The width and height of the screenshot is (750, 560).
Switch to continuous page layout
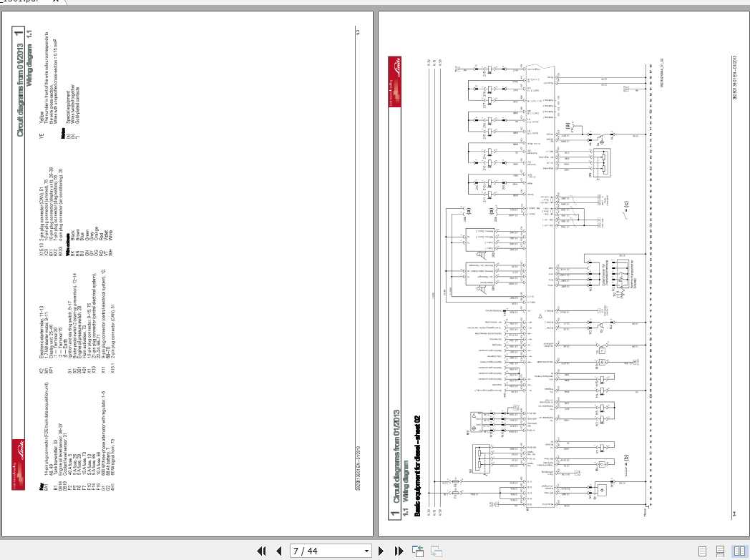pyautogui.click(x=720, y=551)
